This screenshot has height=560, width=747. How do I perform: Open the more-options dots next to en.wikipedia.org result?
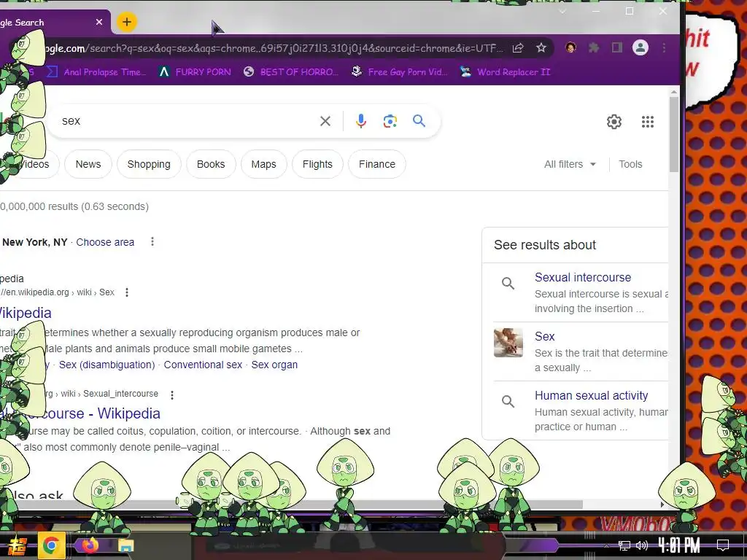click(127, 292)
